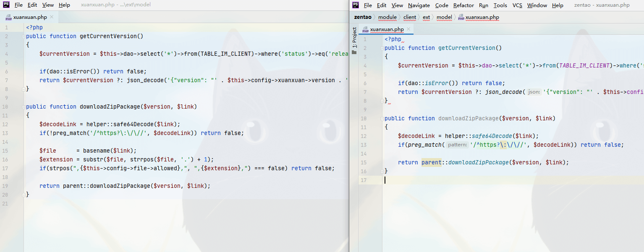Click the PhpStorm logo in the left window
Image resolution: width=644 pixels, height=252 pixels.
(x=6, y=5)
